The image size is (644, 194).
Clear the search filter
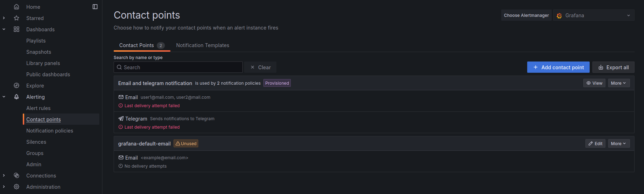coord(260,67)
